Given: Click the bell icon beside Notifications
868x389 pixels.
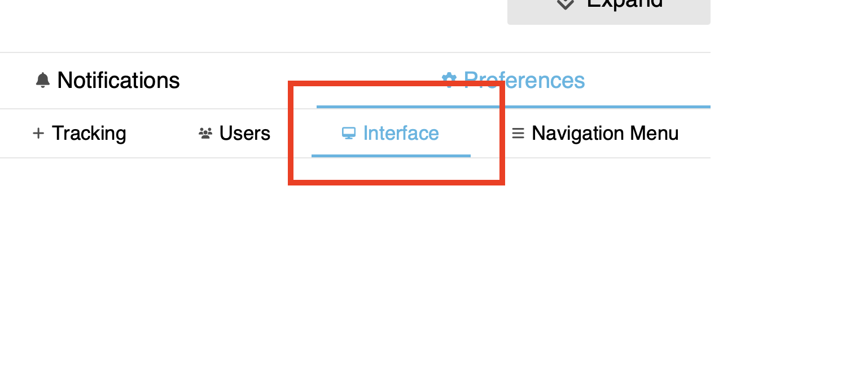Looking at the screenshot, I should pos(42,80).
